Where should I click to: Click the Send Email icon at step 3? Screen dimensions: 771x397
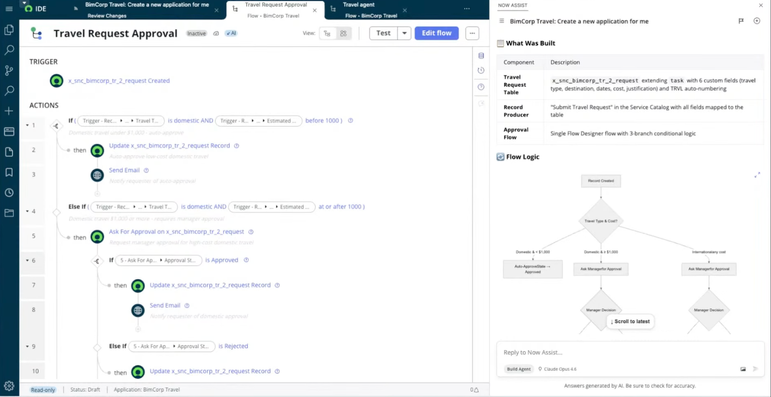click(x=97, y=175)
